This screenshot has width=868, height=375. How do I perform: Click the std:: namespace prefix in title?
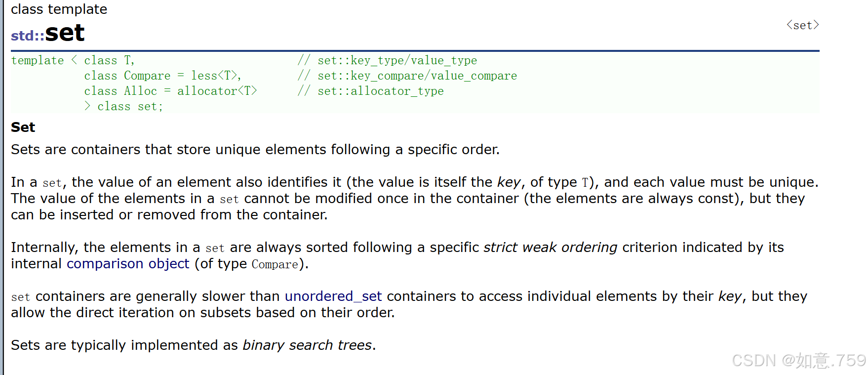28,36
